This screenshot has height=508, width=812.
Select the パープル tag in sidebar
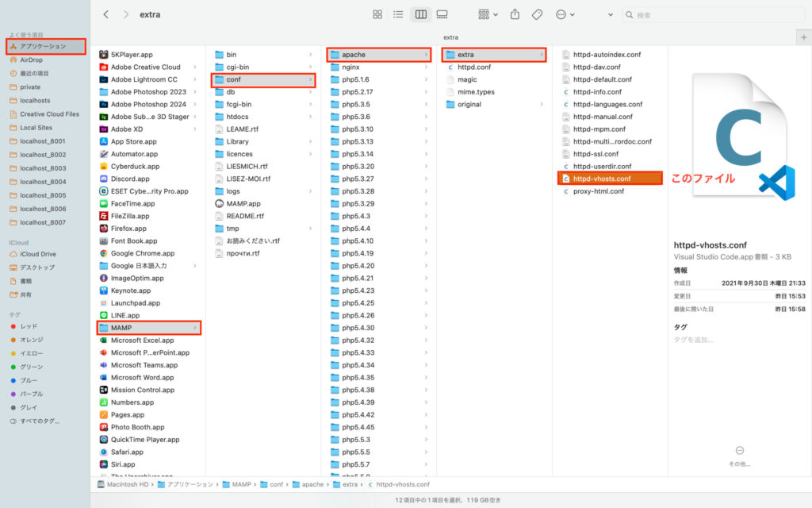pyautogui.click(x=31, y=394)
